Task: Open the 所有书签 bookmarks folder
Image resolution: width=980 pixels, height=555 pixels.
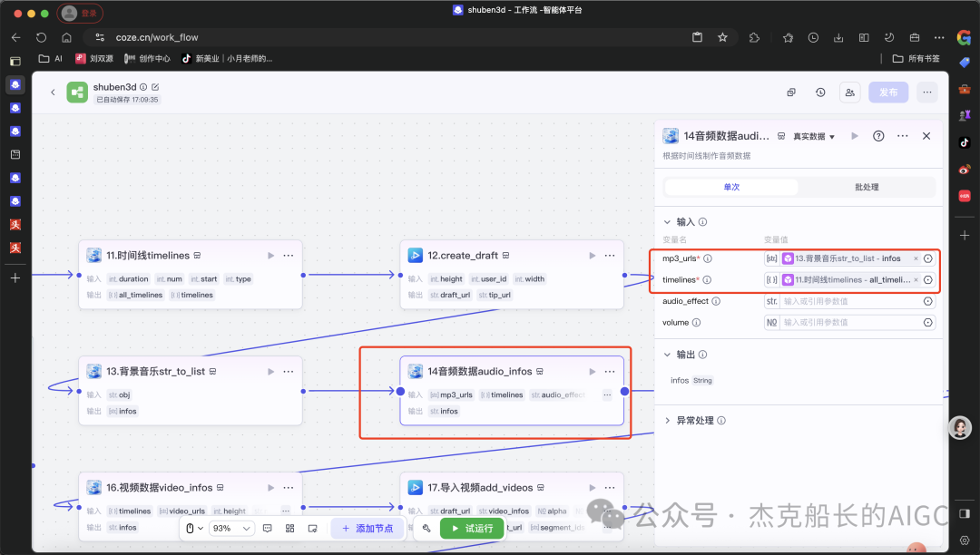Action: point(916,59)
